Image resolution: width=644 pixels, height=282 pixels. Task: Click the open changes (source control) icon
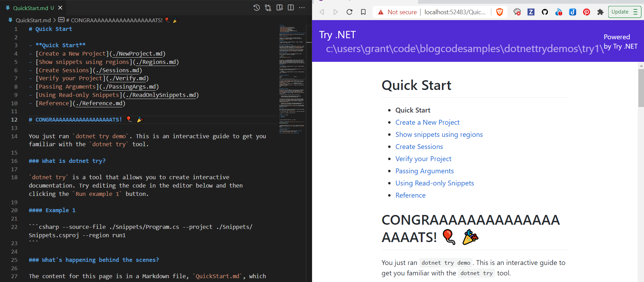click(268, 8)
